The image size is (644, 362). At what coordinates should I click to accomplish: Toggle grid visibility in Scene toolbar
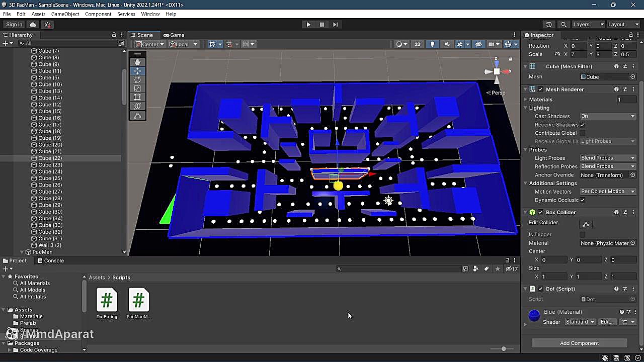pos(212,44)
